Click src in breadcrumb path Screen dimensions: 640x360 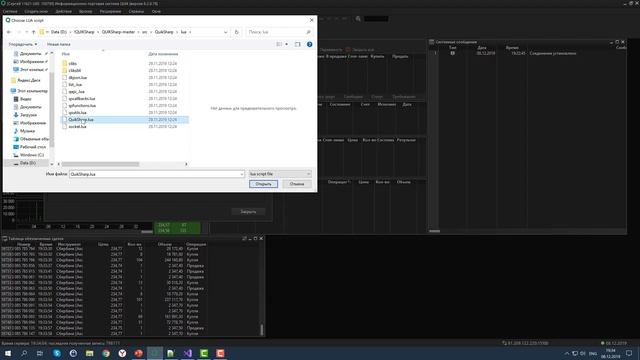coord(144,32)
